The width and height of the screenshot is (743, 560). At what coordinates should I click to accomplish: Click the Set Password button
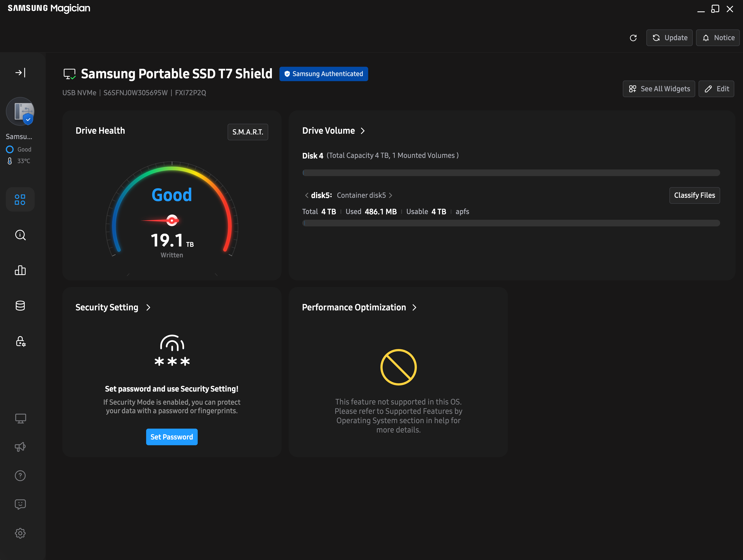tap(172, 437)
